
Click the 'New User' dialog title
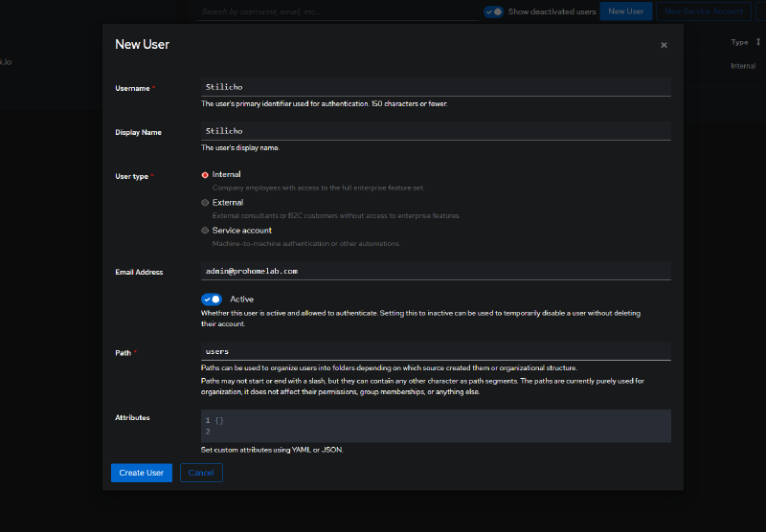click(142, 44)
